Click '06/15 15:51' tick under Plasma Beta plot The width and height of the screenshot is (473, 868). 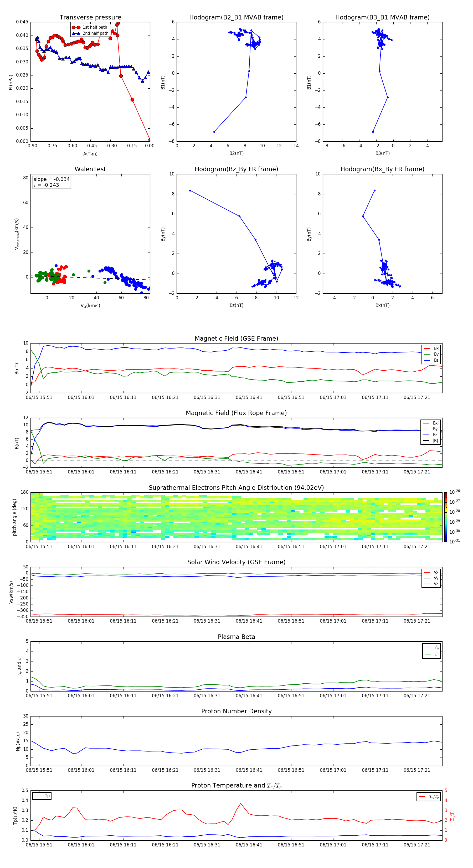[39, 696]
